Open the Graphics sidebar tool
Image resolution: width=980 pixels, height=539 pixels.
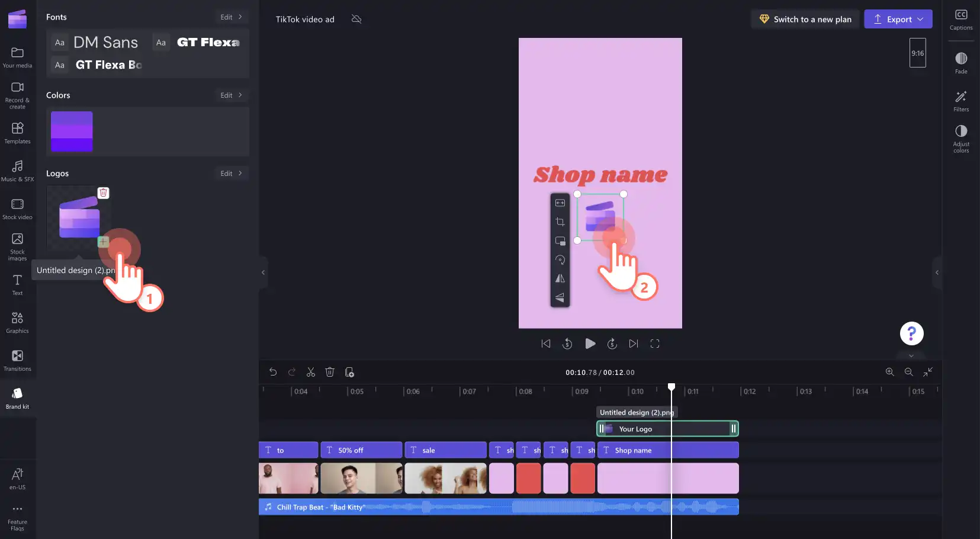point(17,322)
